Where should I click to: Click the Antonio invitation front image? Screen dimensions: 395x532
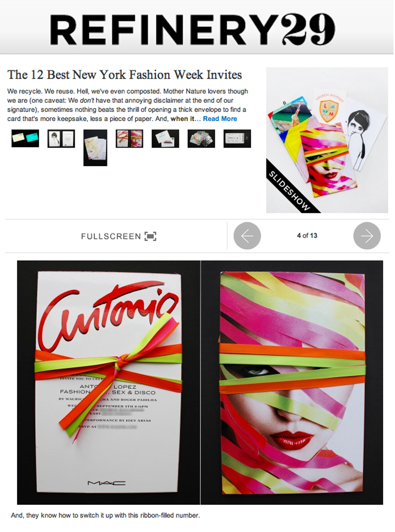coord(109,383)
